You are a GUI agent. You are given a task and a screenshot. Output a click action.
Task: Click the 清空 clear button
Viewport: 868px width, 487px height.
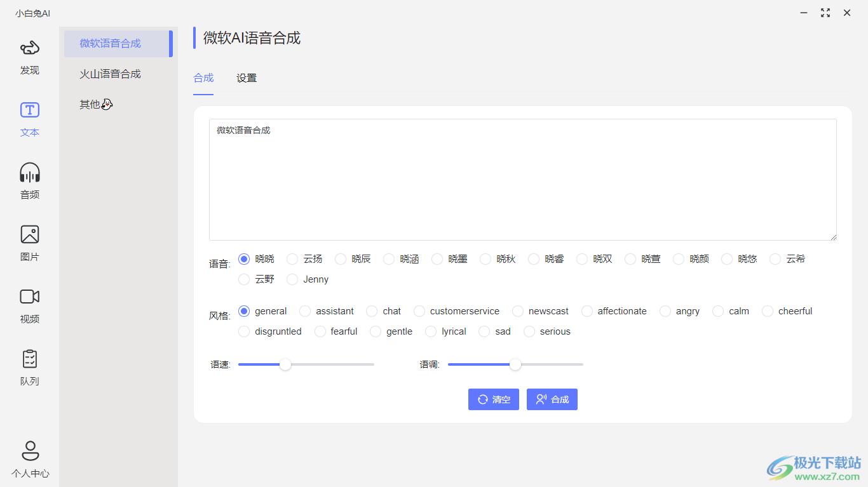494,399
